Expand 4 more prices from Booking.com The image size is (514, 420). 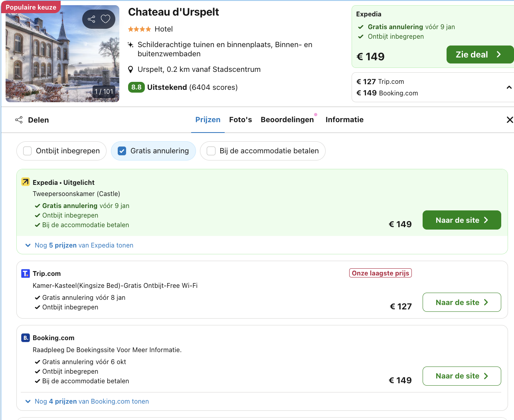pos(91,401)
